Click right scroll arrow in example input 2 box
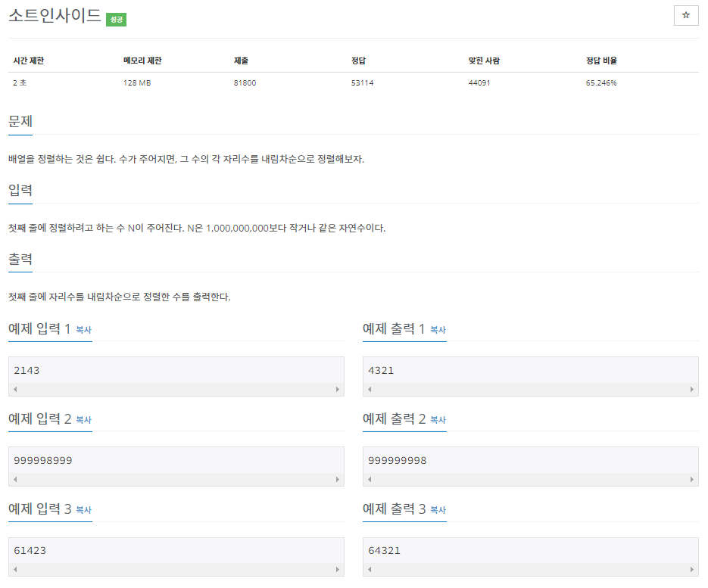 [x=337, y=479]
